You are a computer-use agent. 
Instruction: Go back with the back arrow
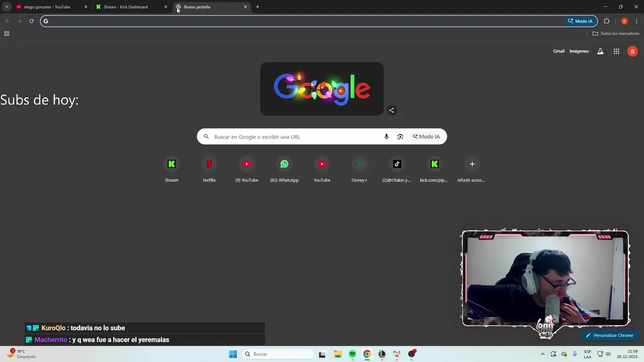coord(7,21)
